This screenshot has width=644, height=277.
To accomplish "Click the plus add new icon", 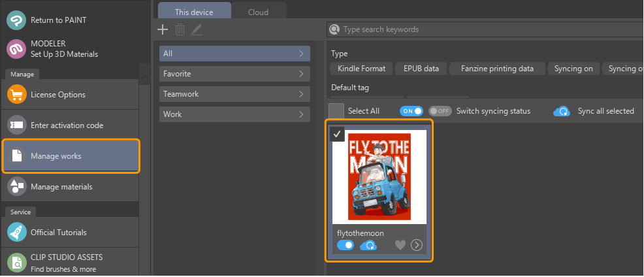I will 163,29.
